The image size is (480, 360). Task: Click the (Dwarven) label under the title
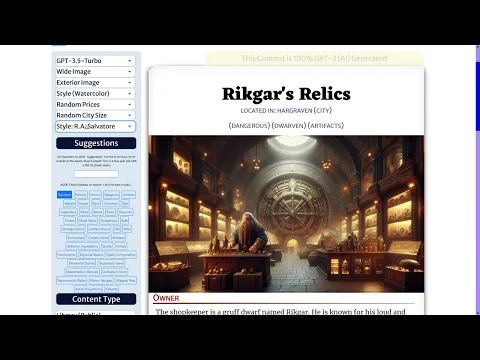click(x=289, y=126)
